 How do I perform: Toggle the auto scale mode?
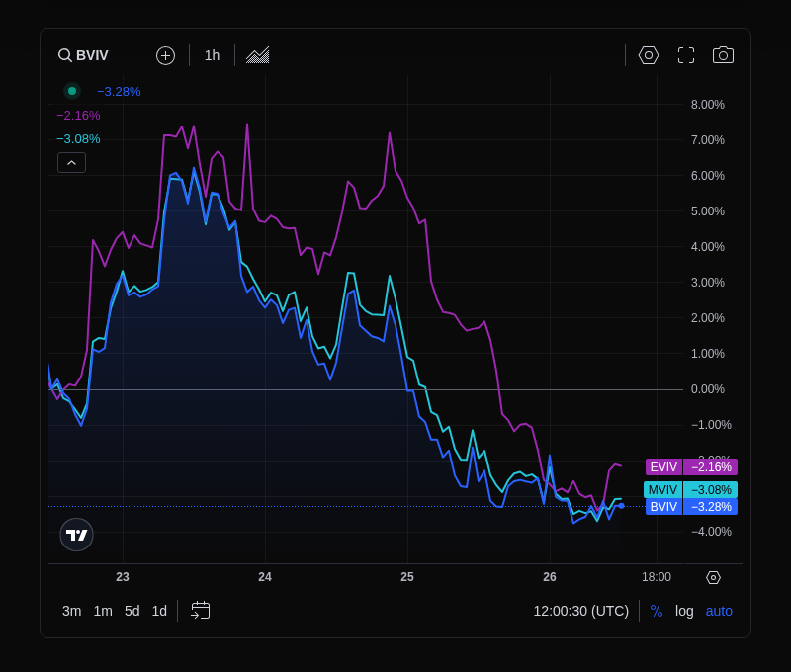tap(719, 611)
